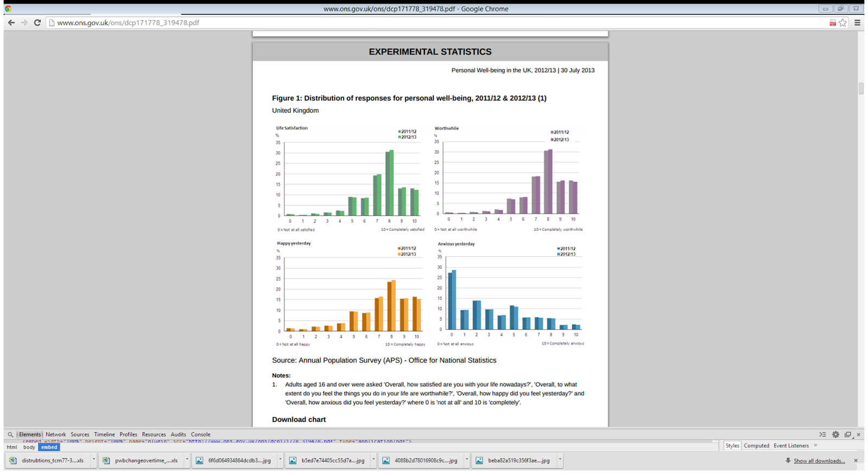Open the Console tab
868x474 pixels.
tap(200, 434)
